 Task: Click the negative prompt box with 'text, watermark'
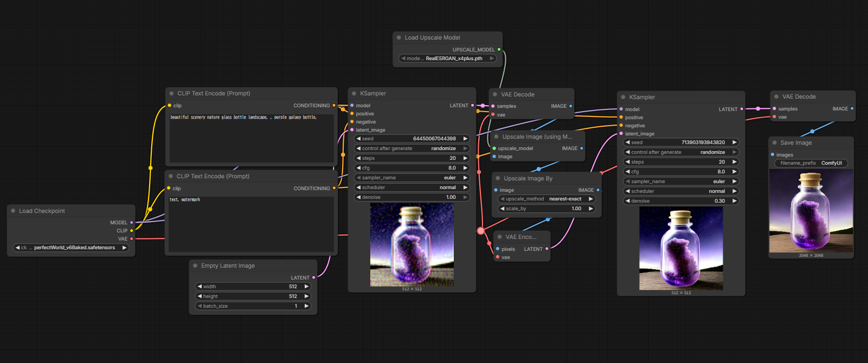click(x=250, y=222)
